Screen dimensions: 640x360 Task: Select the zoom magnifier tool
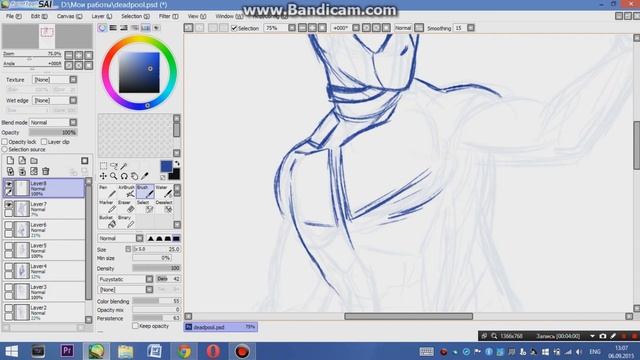click(114, 176)
